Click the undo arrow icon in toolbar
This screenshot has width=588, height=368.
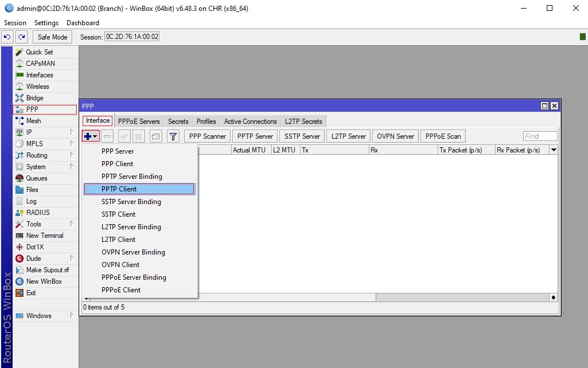pyautogui.click(x=7, y=37)
